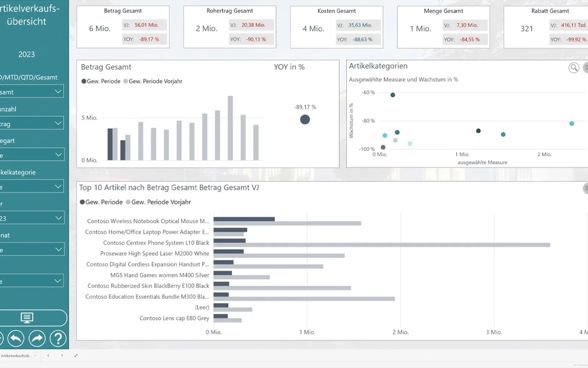Click Gew. Periode Vorjahr legend in Top 10 chart
The height and width of the screenshot is (368, 588).
[x=158, y=202]
